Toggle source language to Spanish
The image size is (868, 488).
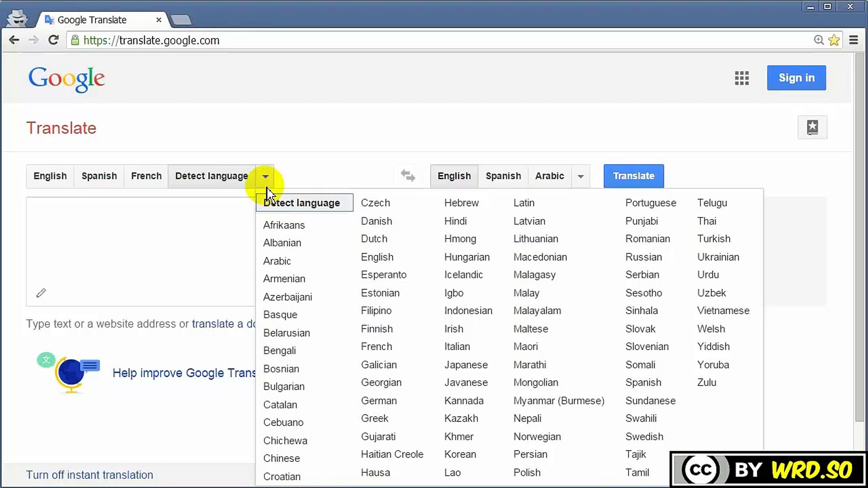[x=99, y=176]
